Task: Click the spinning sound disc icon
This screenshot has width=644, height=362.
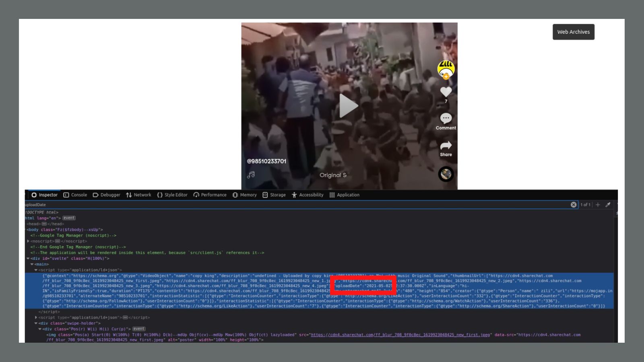Action: 446,174
